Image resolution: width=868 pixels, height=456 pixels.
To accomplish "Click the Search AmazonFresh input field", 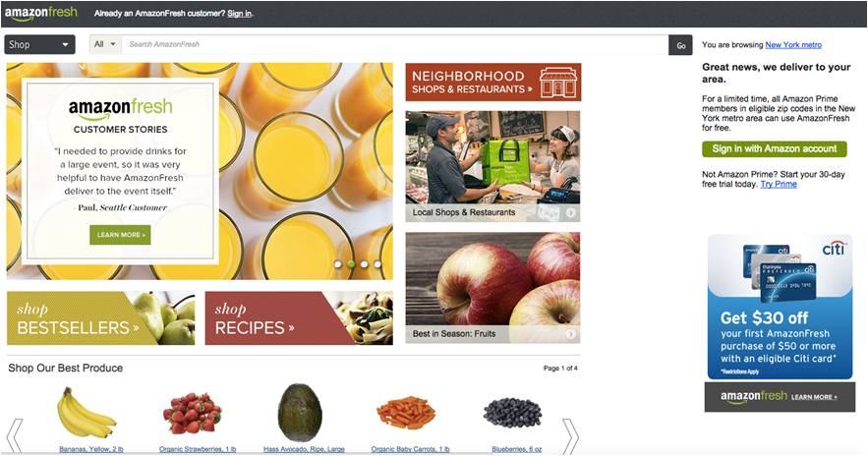I will coord(395,44).
